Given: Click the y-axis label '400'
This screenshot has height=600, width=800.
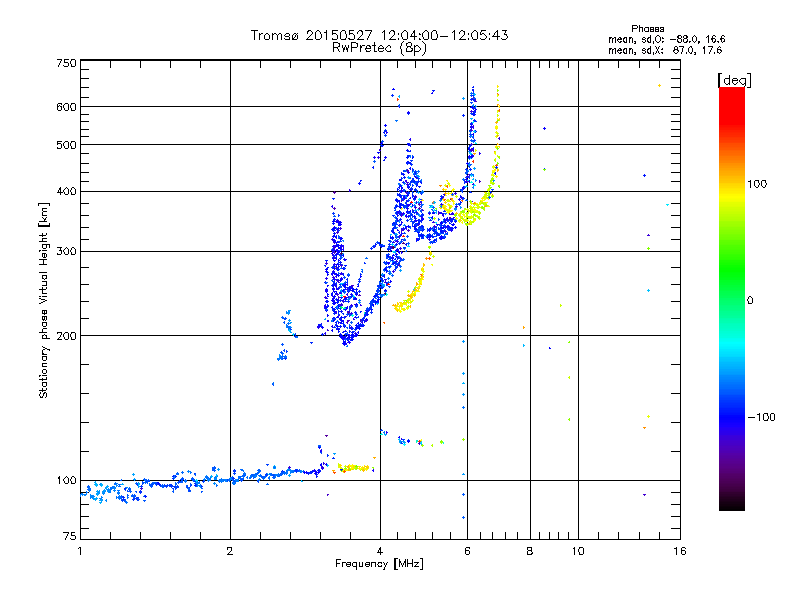Looking at the screenshot, I should tap(66, 192).
